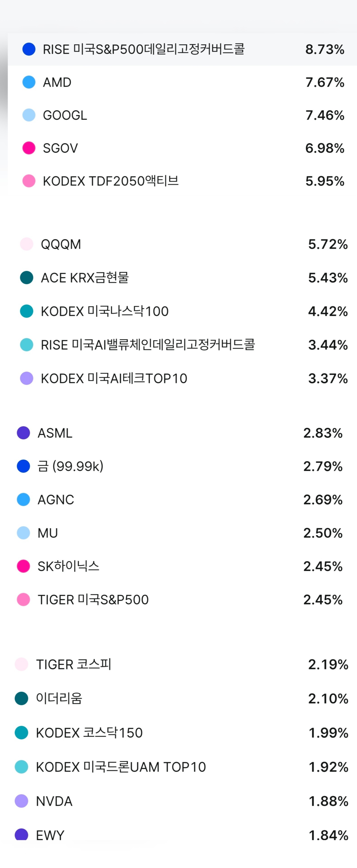Select RISE 미국AI밸류체인데일리고정커버드콜 entry

coord(148,345)
